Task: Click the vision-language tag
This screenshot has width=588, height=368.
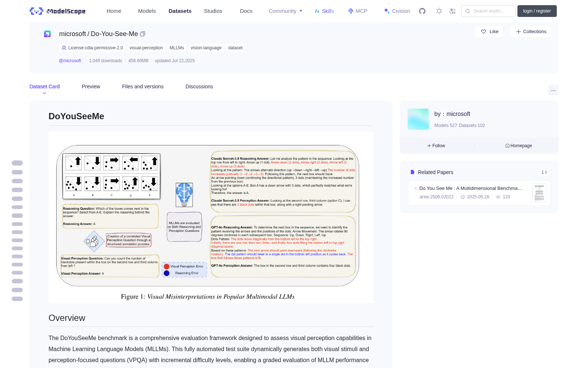Action: coord(206,48)
